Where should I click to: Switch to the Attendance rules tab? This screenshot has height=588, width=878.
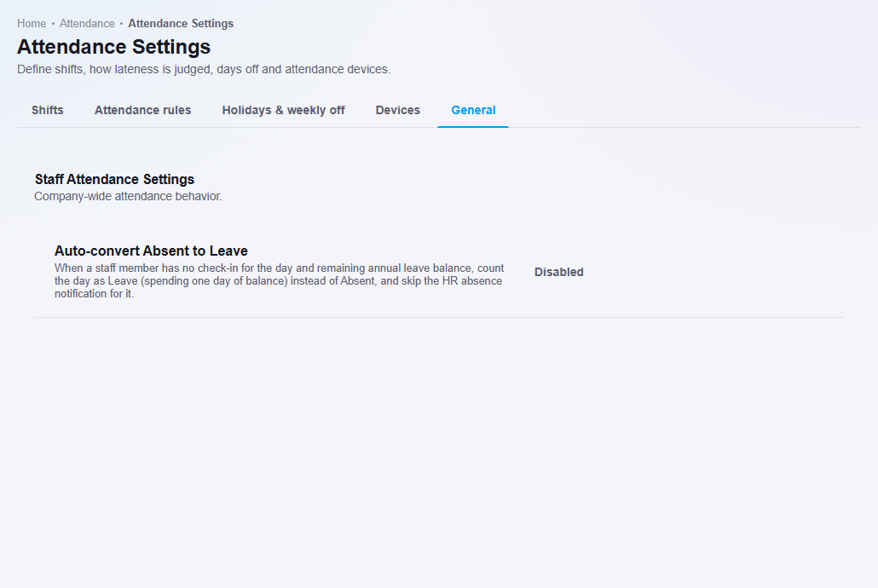pyautogui.click(x=143, y=110)
